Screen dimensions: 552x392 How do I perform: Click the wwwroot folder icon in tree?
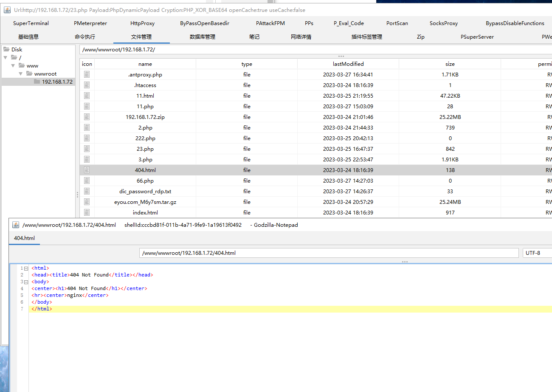[x=29, y=73]
